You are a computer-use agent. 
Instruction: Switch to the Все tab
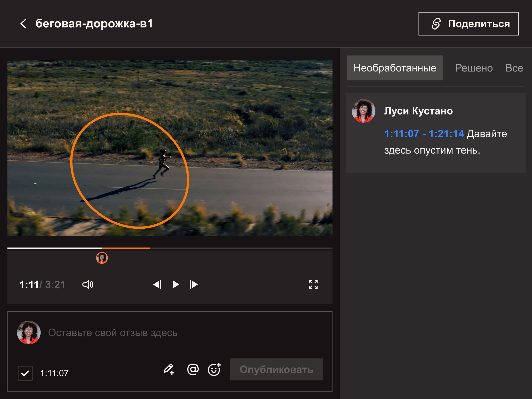click(x=515, y=68)
